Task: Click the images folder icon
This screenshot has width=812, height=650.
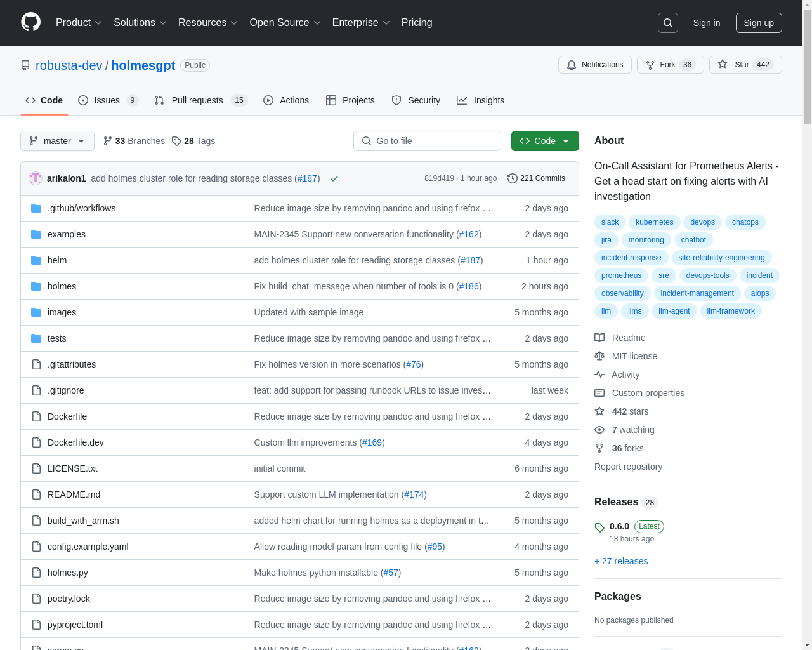Action: click(x=36, y=312)
